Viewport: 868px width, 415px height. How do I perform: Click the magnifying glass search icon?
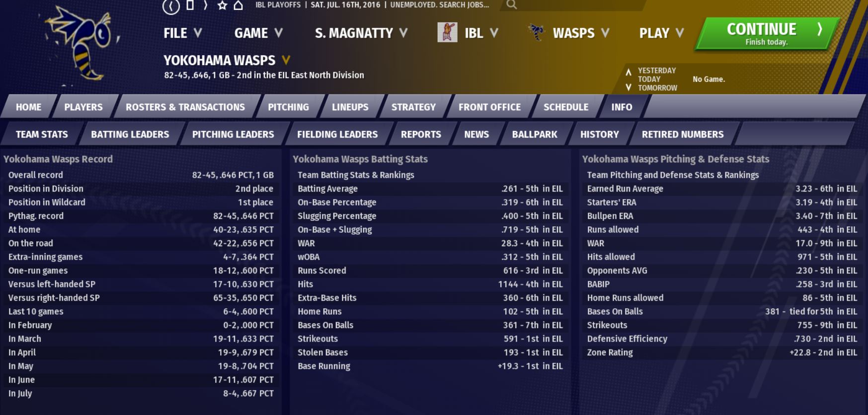pyautogui.click(x=511, y=5)
